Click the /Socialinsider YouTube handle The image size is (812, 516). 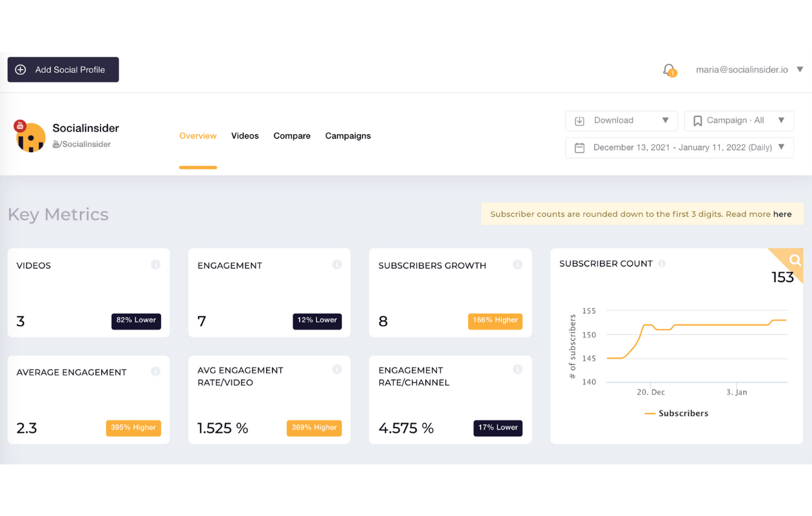[x=82, y=144]
